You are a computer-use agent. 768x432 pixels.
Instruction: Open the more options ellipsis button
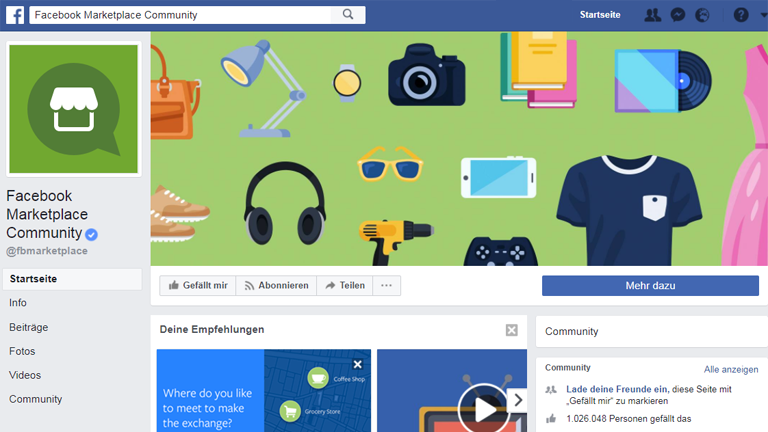tap(386, 286)
